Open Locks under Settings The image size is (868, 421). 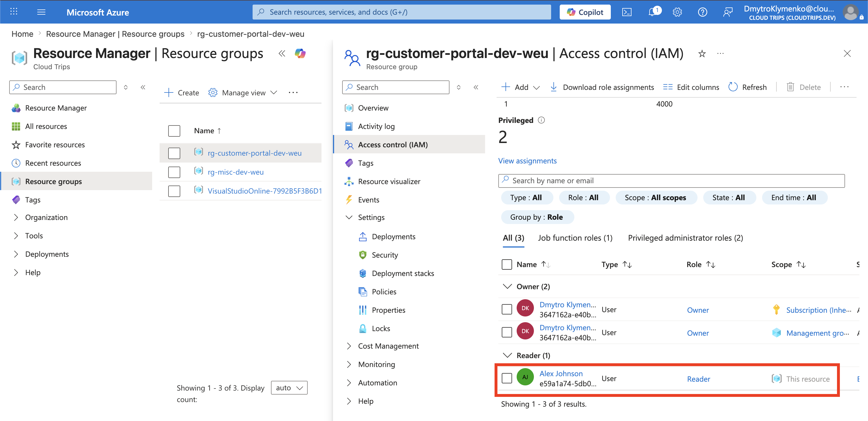click(x=381, y=328)
